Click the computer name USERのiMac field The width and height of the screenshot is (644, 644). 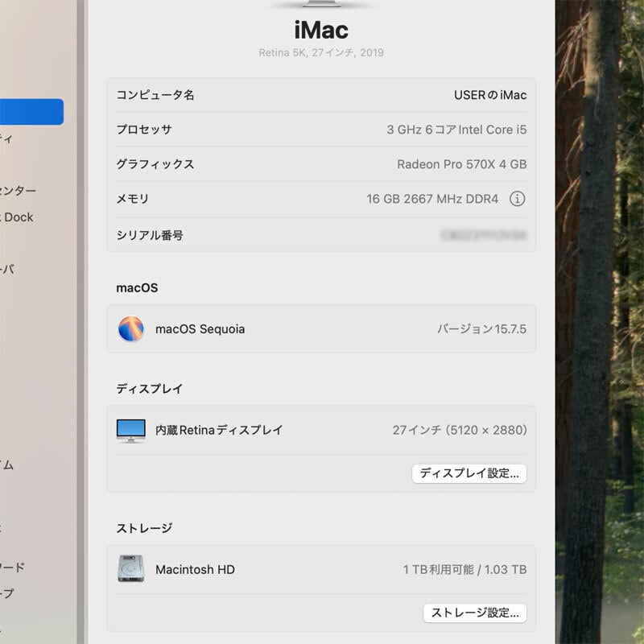click(x=489, y=95)
